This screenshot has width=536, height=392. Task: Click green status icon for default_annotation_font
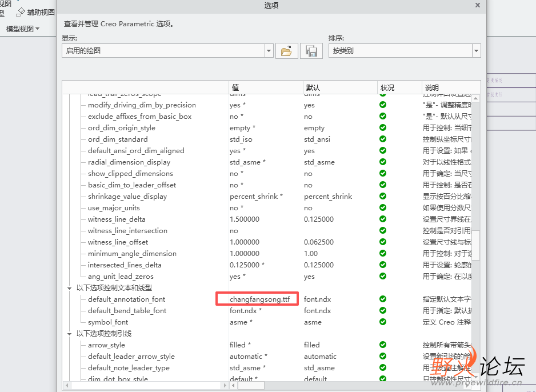tap(383, 299)
